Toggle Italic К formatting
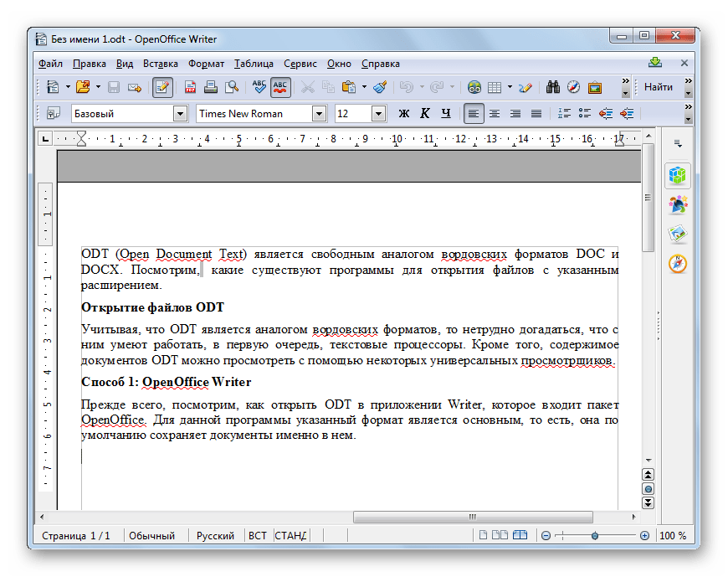 pos(425,113)
